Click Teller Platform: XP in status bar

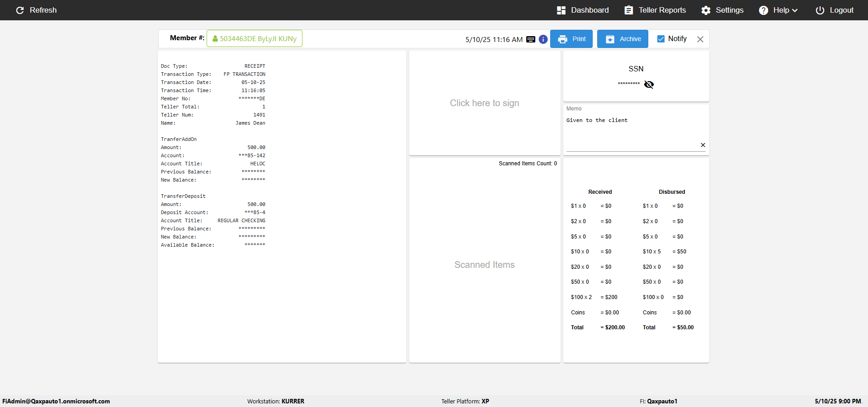pos(465,401)
